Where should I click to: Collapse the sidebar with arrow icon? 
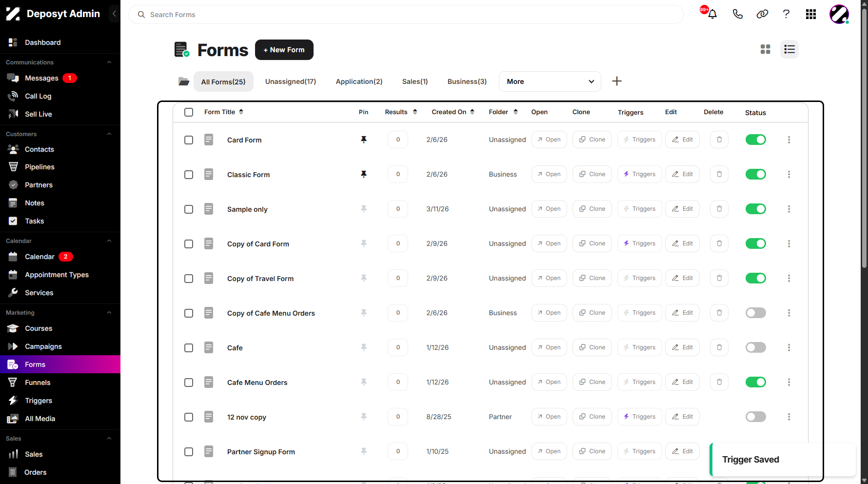[x=114, y=14]
